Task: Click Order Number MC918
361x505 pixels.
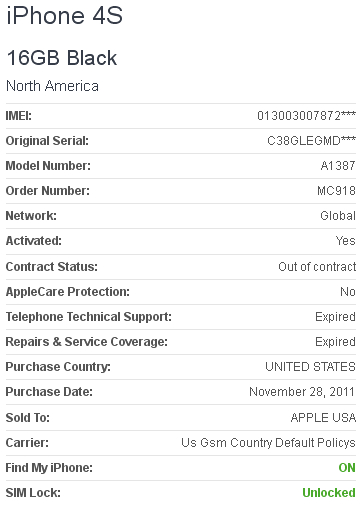Action: 336,191
